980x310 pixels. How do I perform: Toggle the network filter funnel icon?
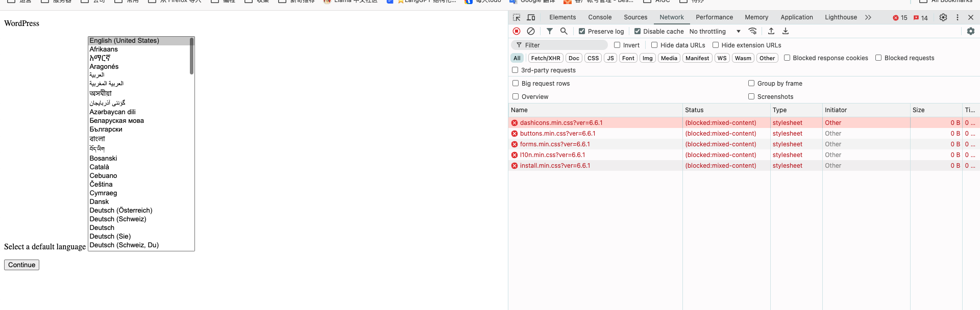tap(550, 31)
